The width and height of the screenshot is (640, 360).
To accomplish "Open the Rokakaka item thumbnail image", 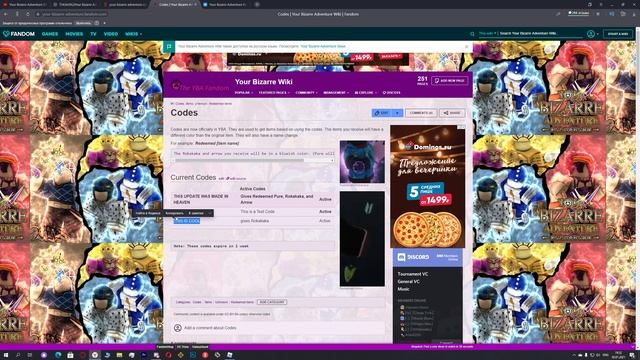I will (x=362, y=162).
